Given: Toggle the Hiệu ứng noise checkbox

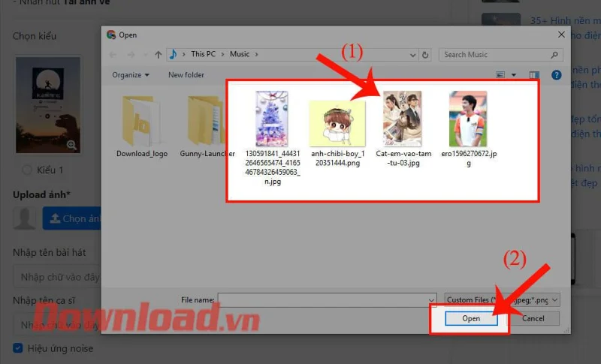Looking at the screenshot, I should tap(17, 348).
